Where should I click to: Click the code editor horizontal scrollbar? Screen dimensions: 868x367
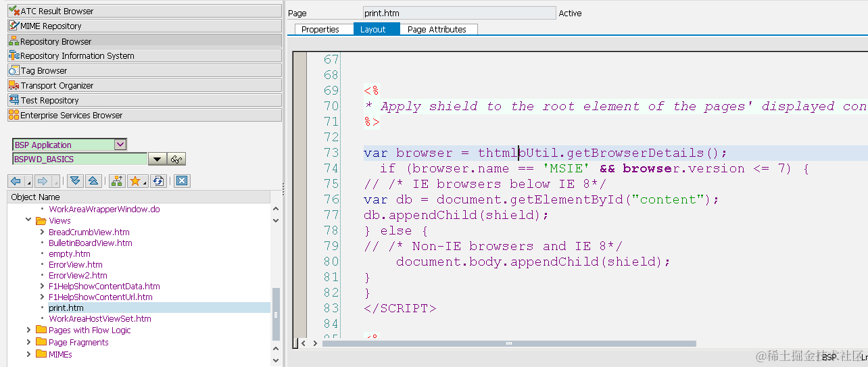[x=509, y=343]
